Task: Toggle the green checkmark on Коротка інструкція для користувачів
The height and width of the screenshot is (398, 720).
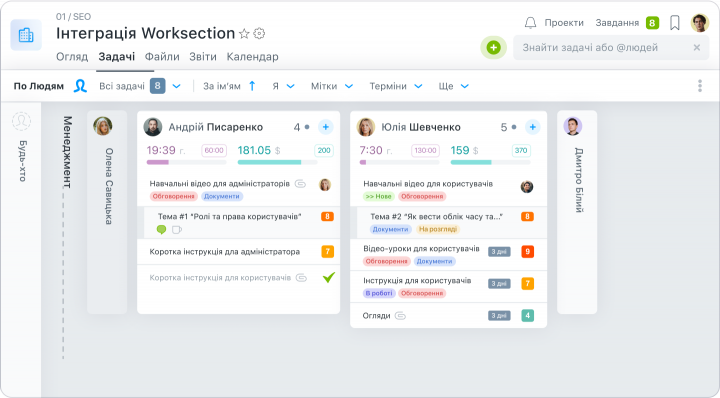Action: pyautogui.click(x=329, y=277)
